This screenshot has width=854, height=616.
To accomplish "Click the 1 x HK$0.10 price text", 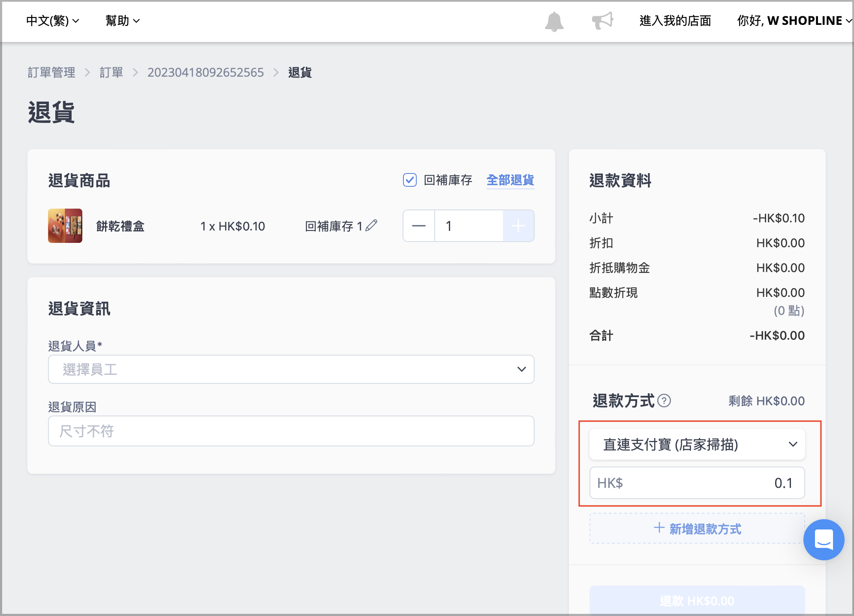I will click(x=233, y=226).
